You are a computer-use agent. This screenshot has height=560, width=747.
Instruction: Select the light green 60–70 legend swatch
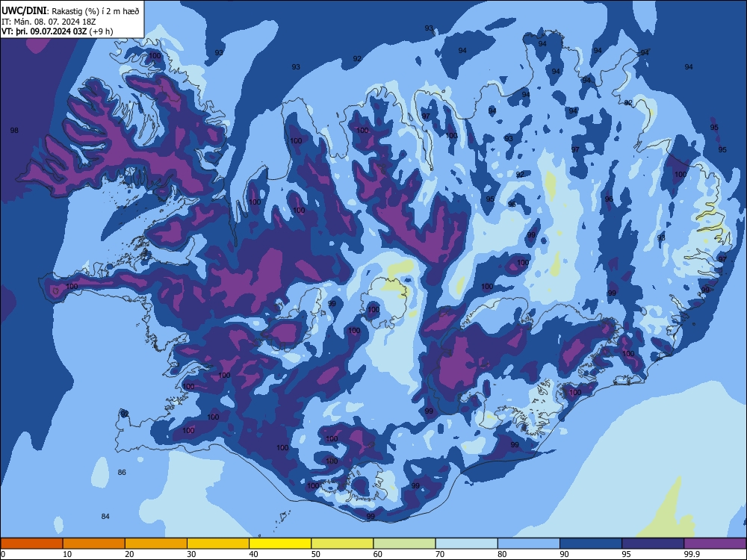(x=404, y=544)
